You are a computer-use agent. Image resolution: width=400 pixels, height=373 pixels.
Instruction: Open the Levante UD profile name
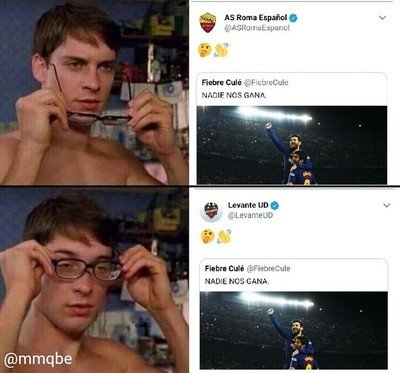pos(248,205)
